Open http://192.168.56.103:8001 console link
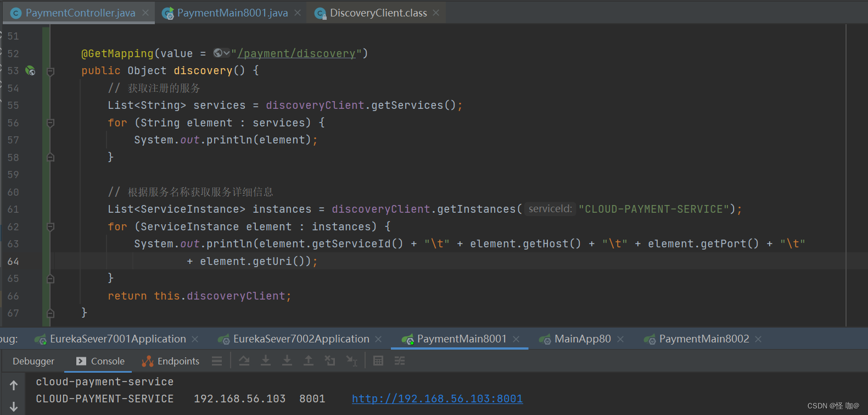Viewport: 868px width, 415px height. [437, 399]
